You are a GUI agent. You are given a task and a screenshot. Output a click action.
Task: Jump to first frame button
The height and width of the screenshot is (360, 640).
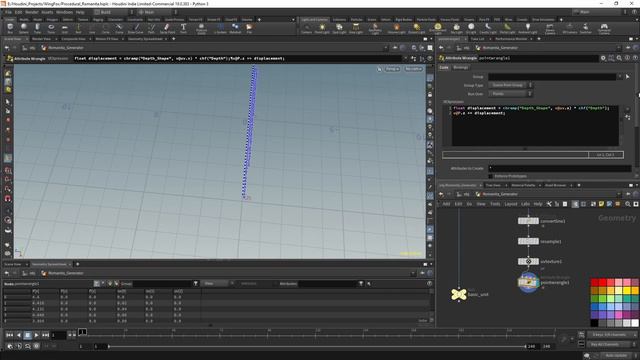(9, 335)
